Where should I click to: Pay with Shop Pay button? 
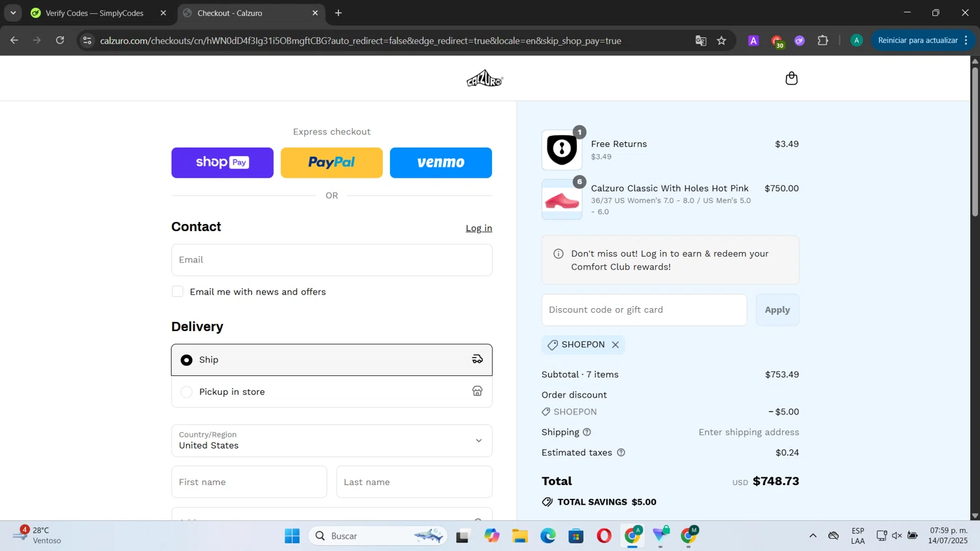coord(222,163)
